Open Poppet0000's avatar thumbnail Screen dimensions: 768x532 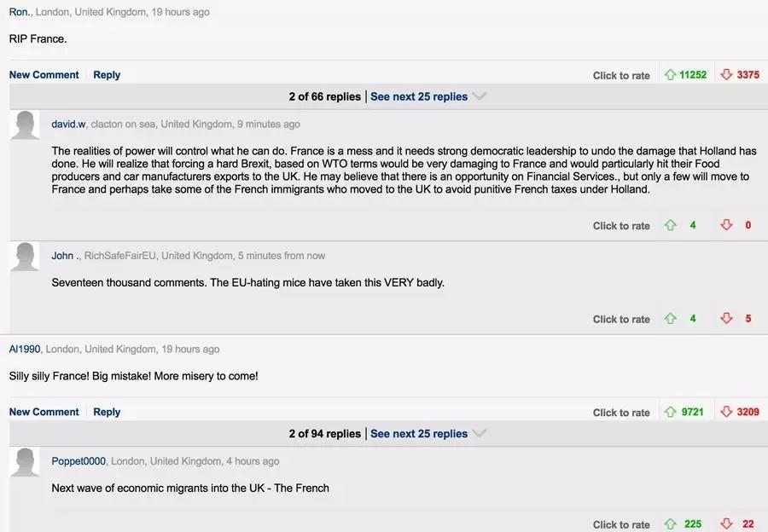point(26,463)
